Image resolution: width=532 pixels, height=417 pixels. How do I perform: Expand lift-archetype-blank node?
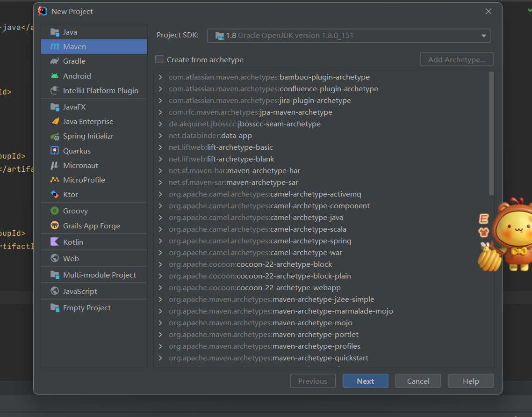tap(160, 159)
